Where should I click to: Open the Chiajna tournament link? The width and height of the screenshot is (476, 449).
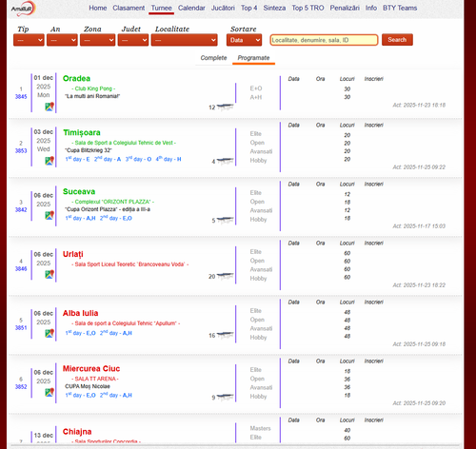point(77,432)
